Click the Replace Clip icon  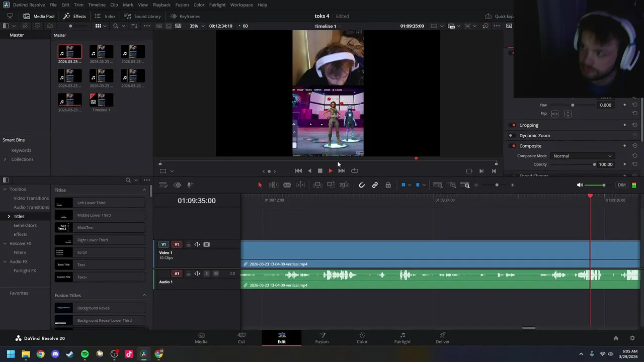click(344, 185)
